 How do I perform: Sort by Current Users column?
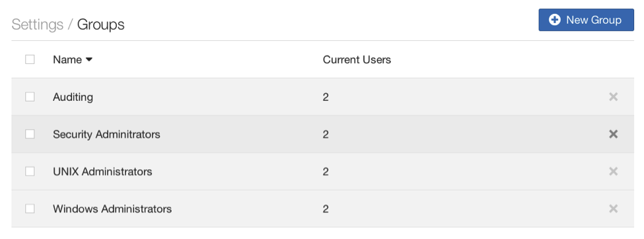(357, 59)
